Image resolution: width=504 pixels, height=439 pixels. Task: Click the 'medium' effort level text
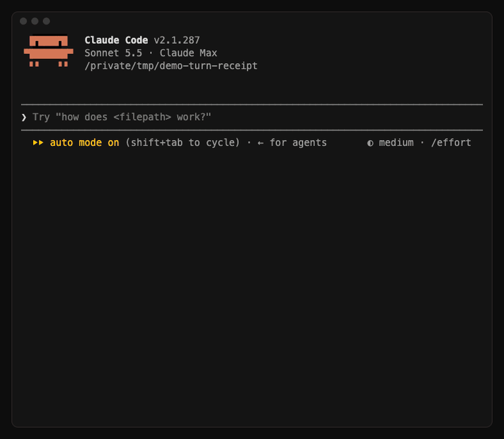397,143
